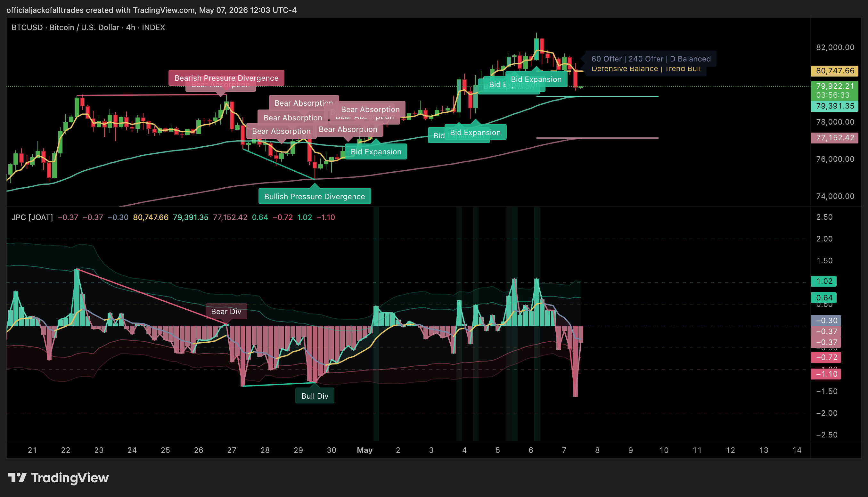Click the Bear Div label in oscillator
Image resolution: width=868 pixels, height=497 pixels.
tap(226, 311)
